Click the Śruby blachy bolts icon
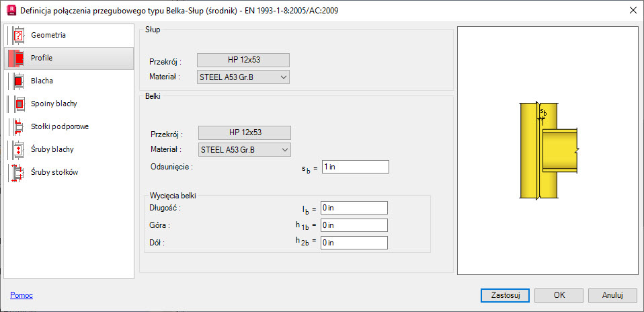This screenshot has width=644, height=312. tap(15, 150)
